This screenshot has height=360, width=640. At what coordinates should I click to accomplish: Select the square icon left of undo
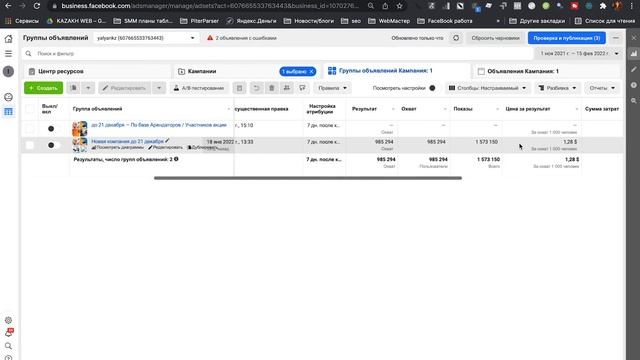240,88
